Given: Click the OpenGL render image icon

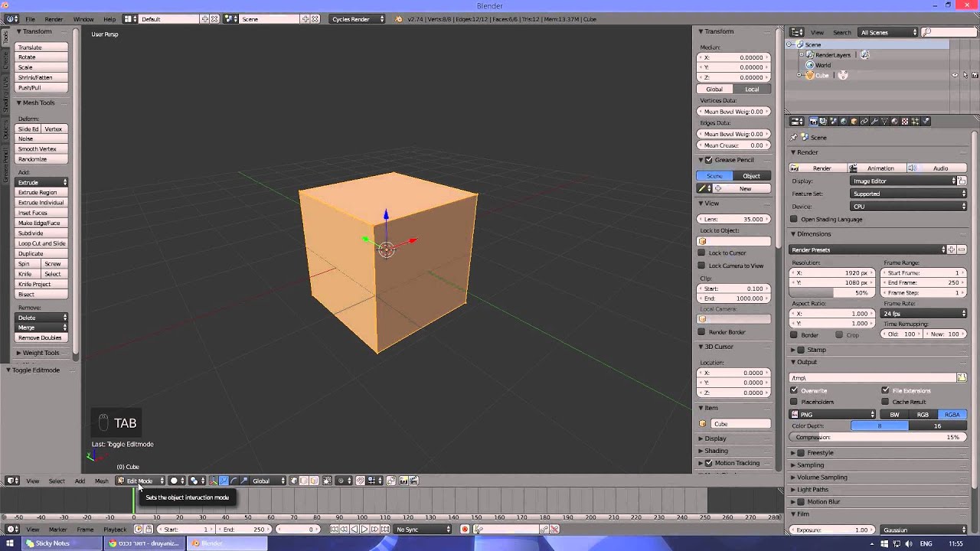Looking at the screenshot, I should click(402, 481).
